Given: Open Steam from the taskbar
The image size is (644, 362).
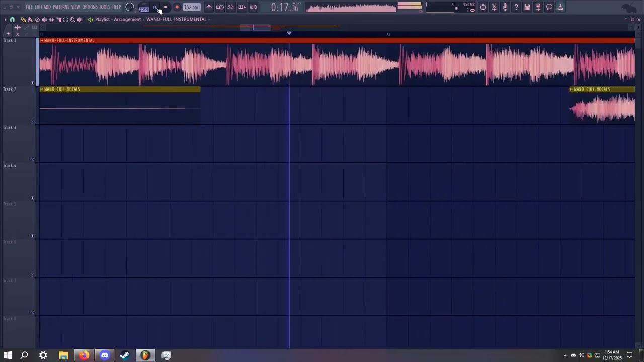Looking at the screenshot, I should tap(125, 355).
